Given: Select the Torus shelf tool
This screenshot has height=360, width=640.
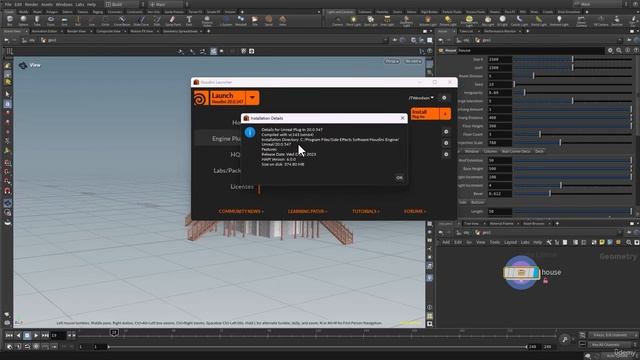Looking at the screenshot, I should [51, 20].
